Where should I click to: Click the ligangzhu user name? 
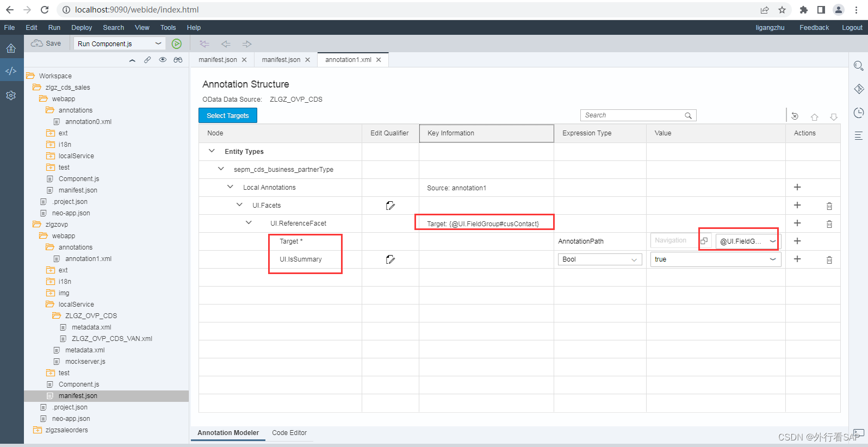(770, 28)
